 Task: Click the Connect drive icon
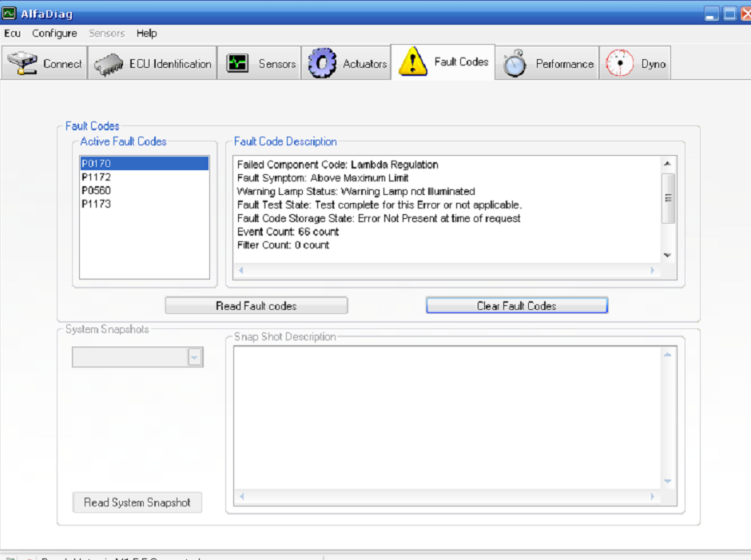point(22,63)
